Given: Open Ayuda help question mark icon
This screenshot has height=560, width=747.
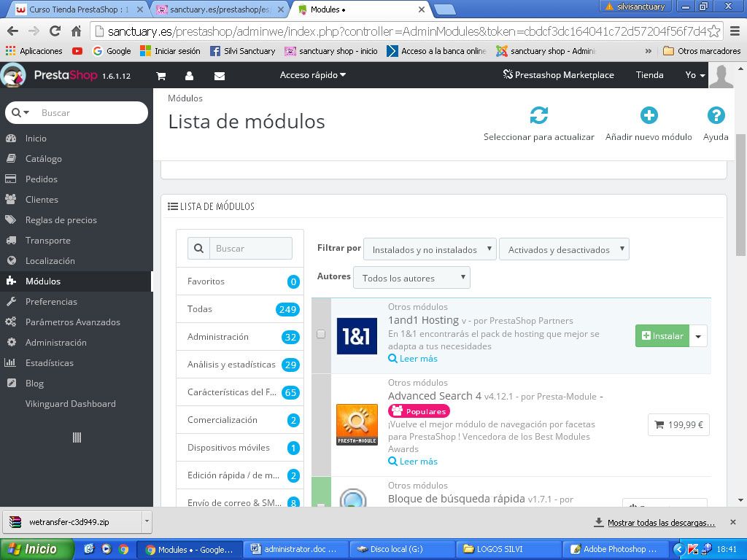Looking at the screenshot, I should click(x=716, y=115).
